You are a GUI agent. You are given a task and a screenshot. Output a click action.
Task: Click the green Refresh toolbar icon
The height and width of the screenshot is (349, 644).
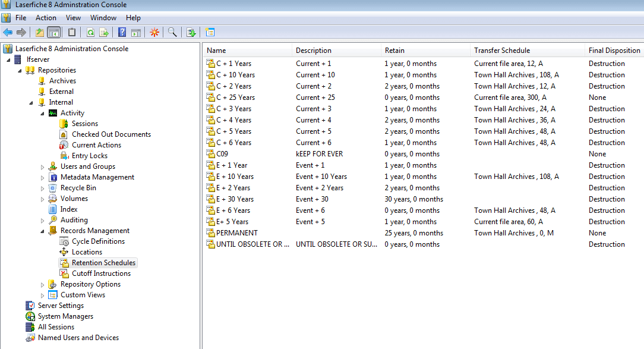pos(90,32)
